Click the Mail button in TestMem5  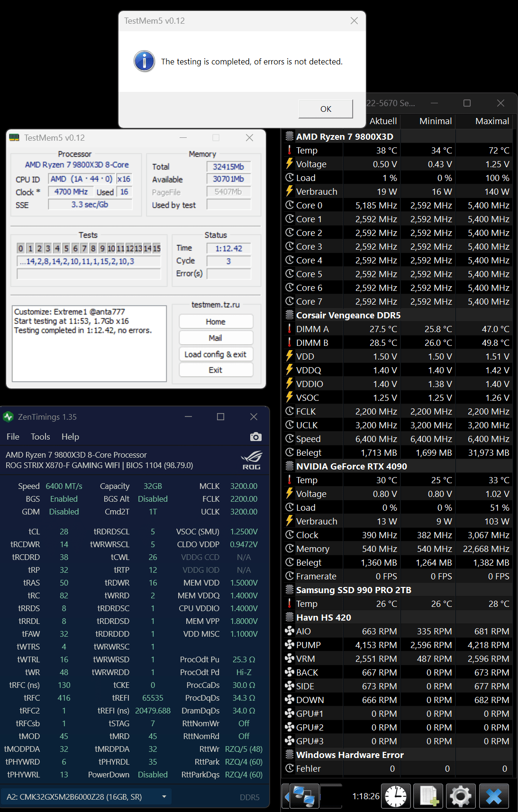(x=216, y=338)
